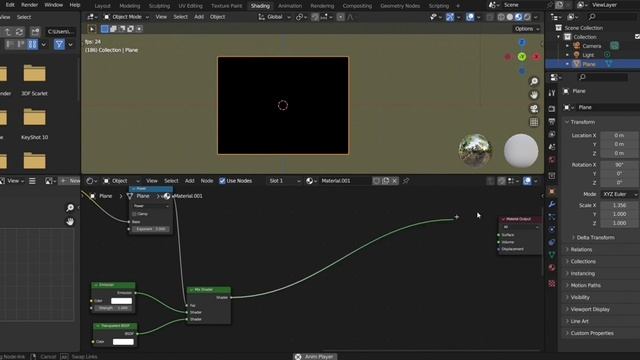Viewport: 640px width, 360px height.
Task: Expand the Custom Properties panel
Action: point(592,333)
